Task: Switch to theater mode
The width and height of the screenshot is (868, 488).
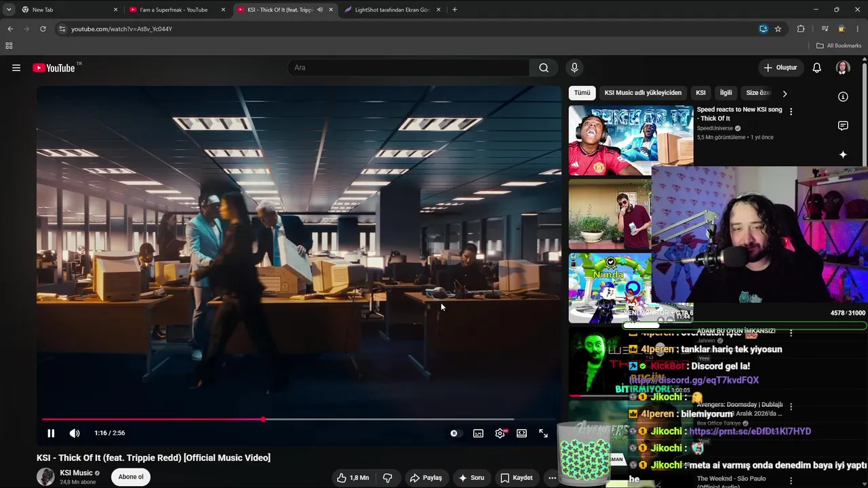Action: [521, 433]
